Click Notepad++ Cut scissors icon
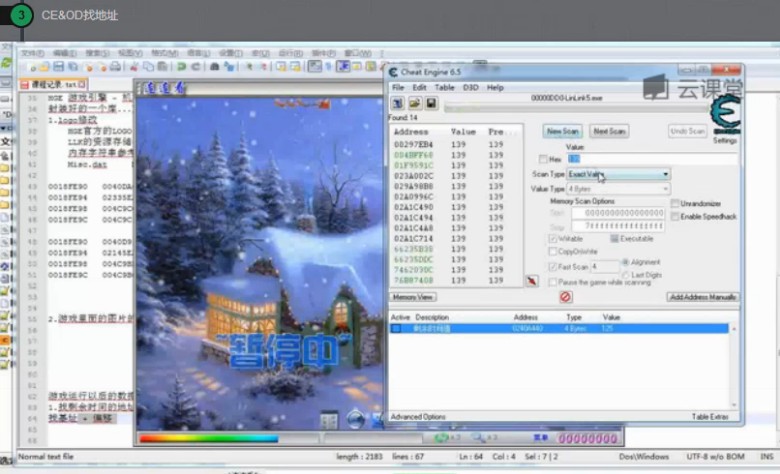The image size is (780, 474). pos(134,67)
